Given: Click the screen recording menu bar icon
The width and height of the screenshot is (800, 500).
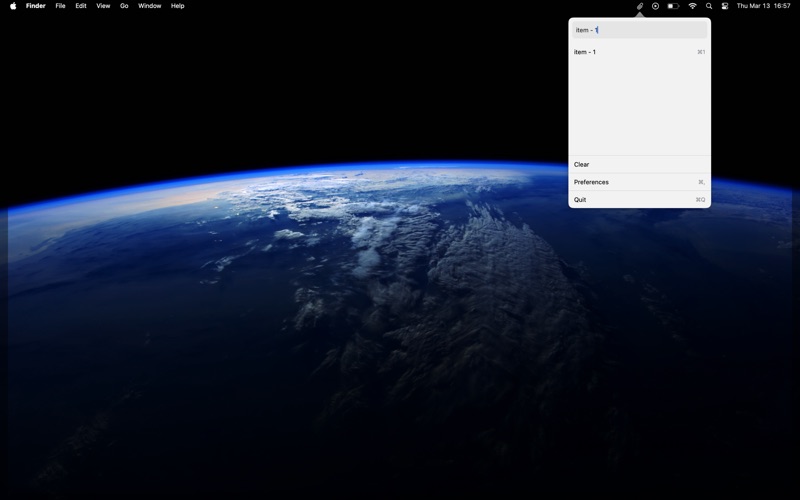Looking at the screenshot, I should [656, 6].
